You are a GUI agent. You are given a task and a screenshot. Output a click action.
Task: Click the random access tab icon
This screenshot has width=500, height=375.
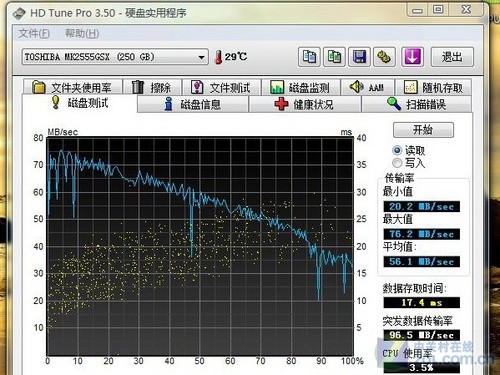click(410, 87)
